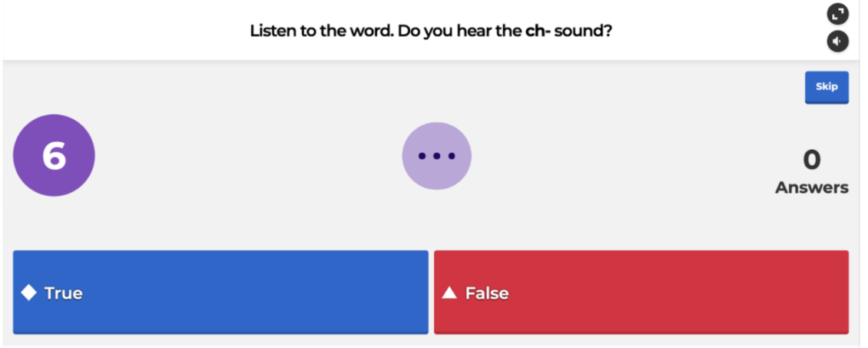Viewport: 868px width, 348px height.
Task: Click the white question header bar
Action: [154, 32]
